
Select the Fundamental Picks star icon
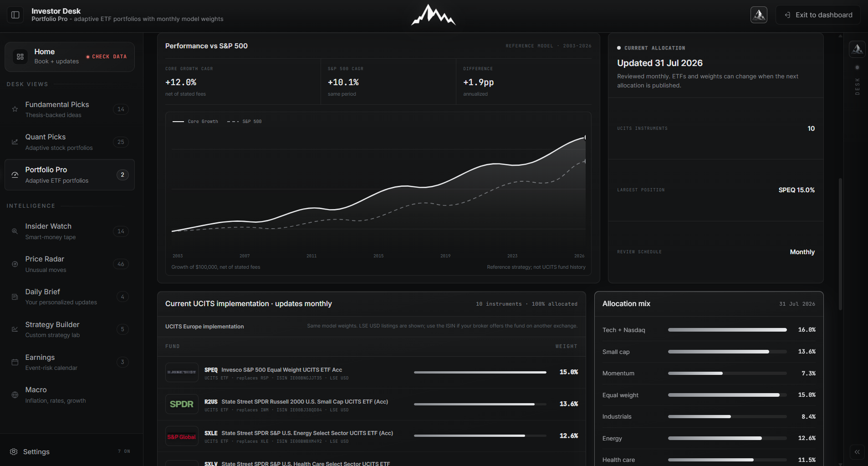click(15, 109)
